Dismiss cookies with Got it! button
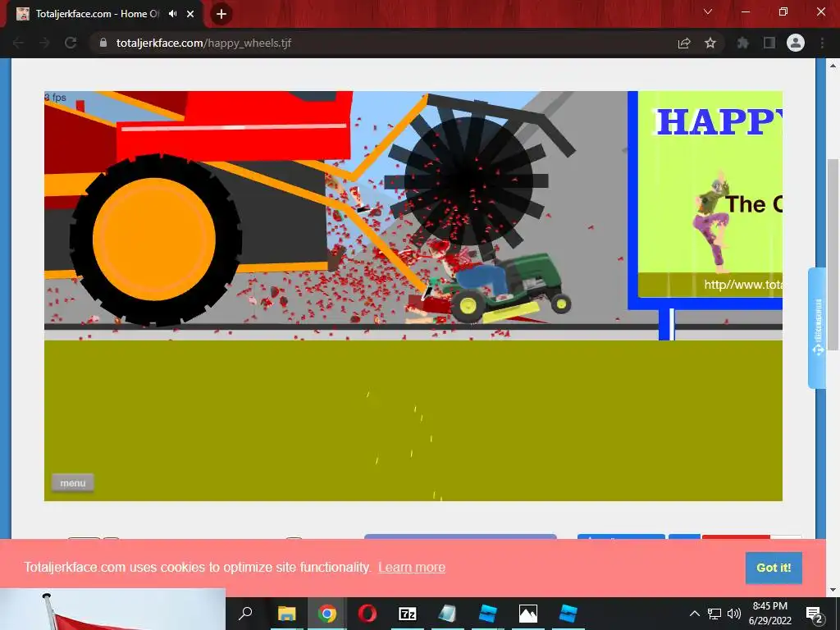The image size is (840, 630). tap(774, 568)
